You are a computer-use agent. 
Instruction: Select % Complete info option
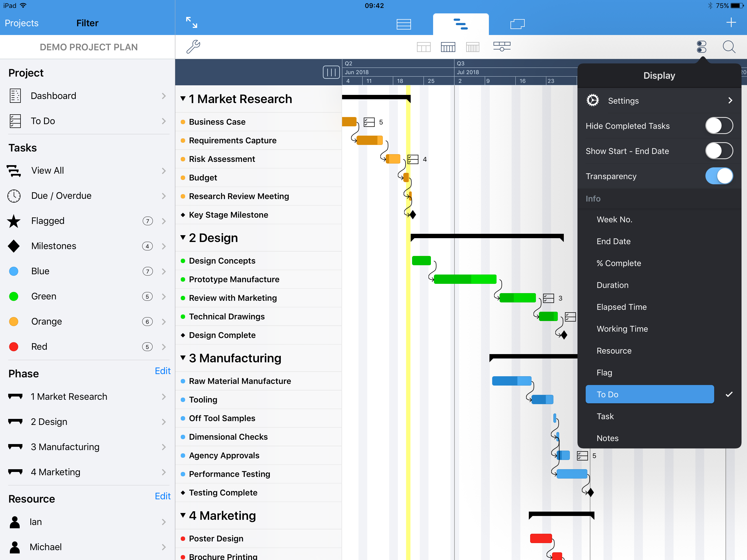(619, 263)
